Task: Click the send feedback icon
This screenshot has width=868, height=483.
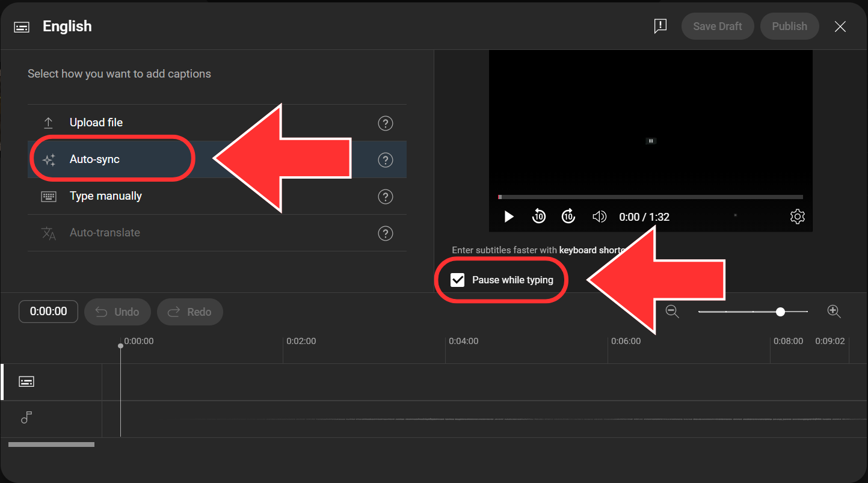Action: [660, 26]
